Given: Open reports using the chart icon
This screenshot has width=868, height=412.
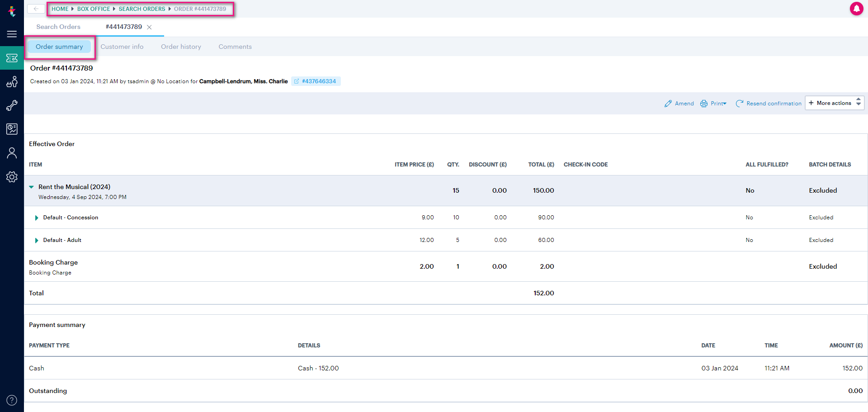Looking at the screenshot, I should [x=12, y=129].
